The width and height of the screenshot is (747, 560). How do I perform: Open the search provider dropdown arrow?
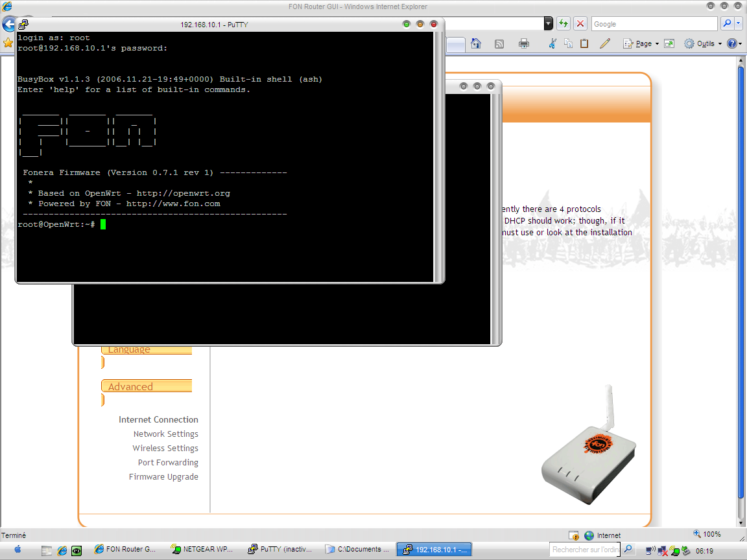click(x=739, y=23)
